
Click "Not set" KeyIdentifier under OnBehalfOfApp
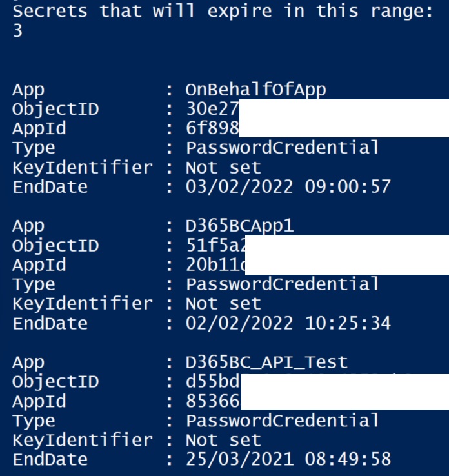[x=223, y=168]
